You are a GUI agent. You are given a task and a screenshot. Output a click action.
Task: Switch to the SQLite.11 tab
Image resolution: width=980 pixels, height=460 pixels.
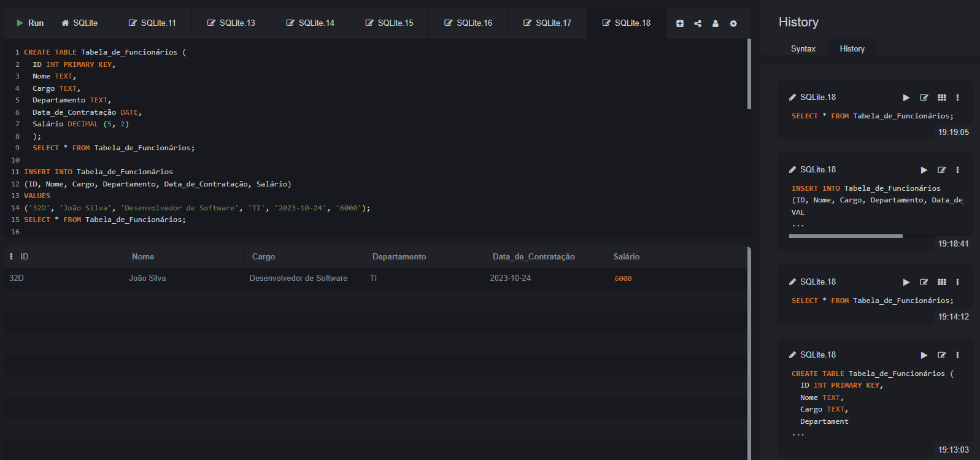(x=152, y=23)
